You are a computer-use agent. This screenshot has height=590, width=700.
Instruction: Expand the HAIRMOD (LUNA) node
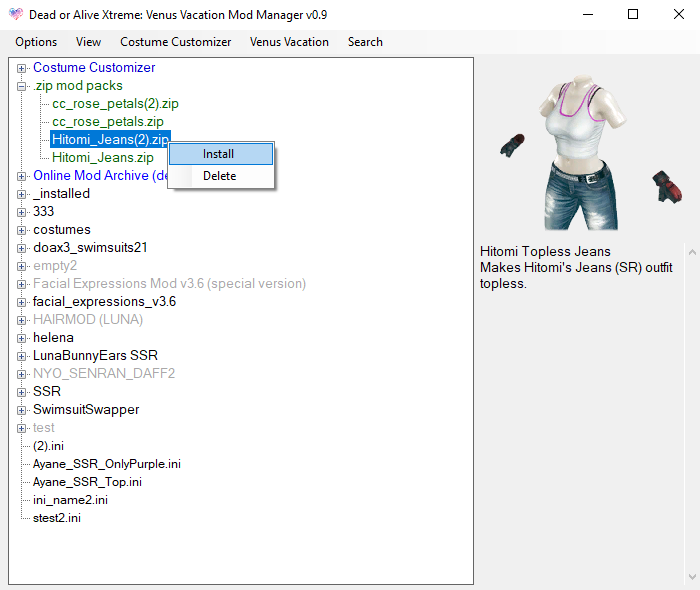(21, 320)
